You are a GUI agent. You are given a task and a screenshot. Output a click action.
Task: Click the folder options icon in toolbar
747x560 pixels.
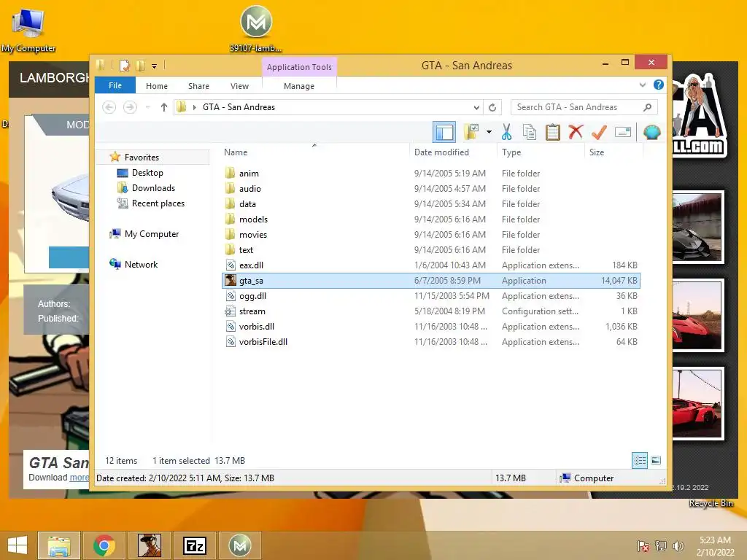coord(471,132)
